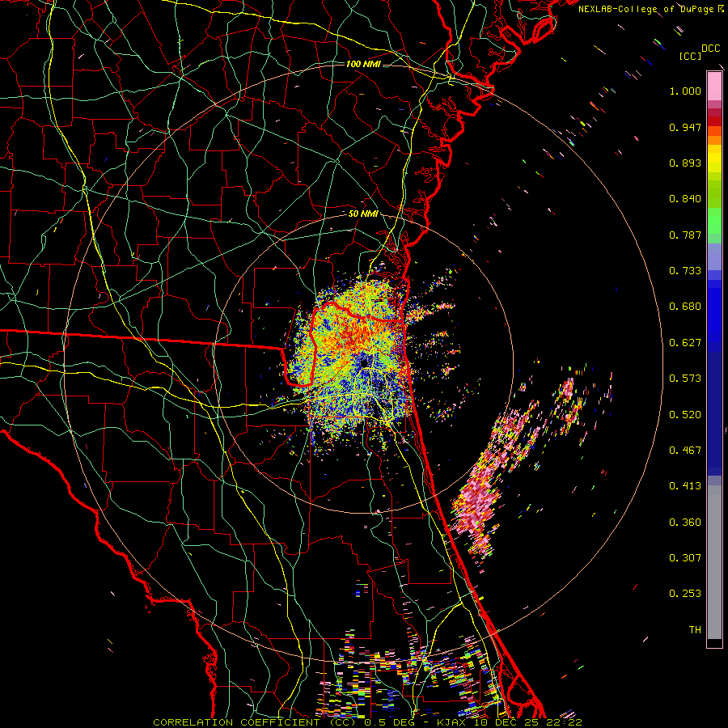Screen dimensions: 728x728
Task: Click the black radar site center in the clutter
Action: point(366,362)
